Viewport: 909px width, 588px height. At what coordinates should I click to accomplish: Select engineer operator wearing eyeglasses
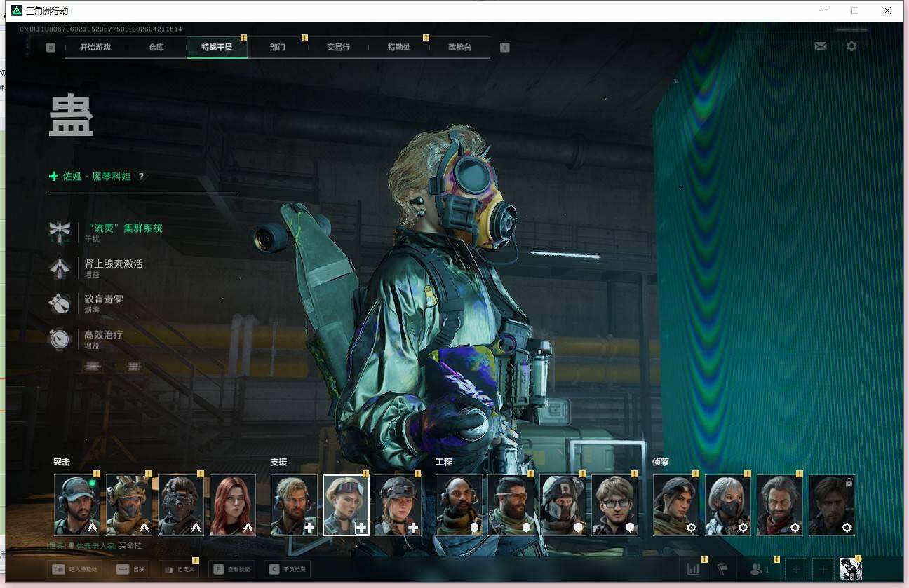[614, 505]
